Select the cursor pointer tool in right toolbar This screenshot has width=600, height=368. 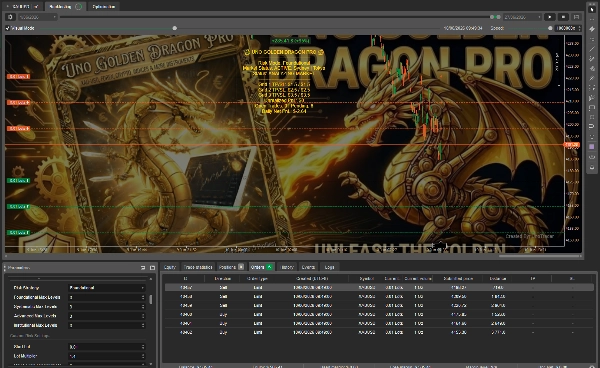(x=592, y=9)
